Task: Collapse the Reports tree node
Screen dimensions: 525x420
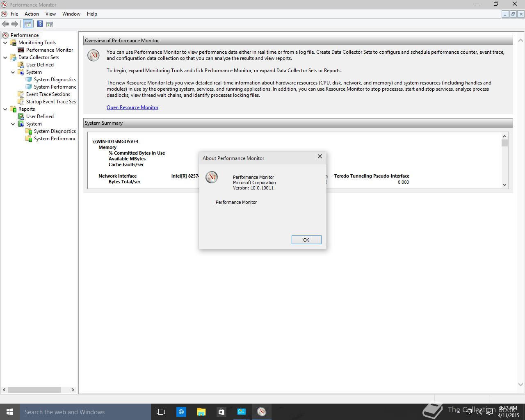Action: click(x=5, y=109)
